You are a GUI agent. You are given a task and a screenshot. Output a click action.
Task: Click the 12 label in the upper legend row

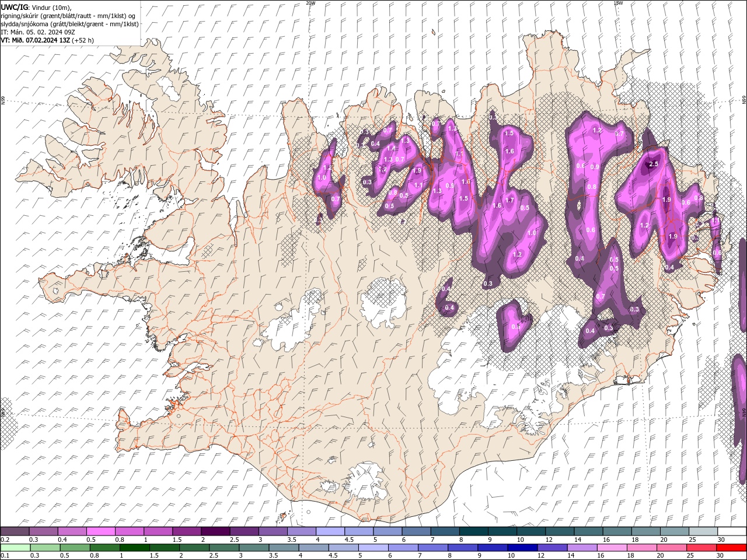549,540
